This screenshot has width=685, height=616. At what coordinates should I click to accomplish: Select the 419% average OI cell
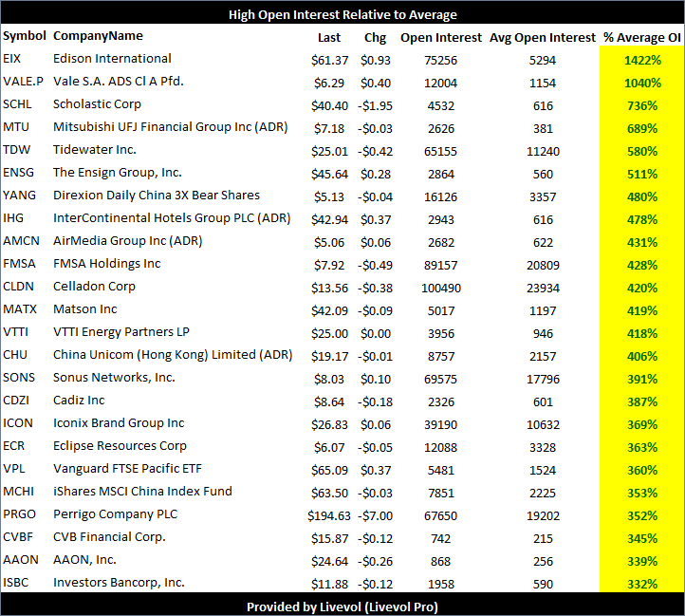(642, 310)
